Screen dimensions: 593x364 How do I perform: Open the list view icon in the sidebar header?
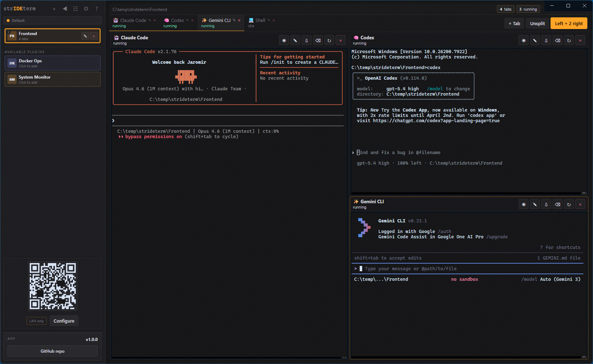point(75,9)
